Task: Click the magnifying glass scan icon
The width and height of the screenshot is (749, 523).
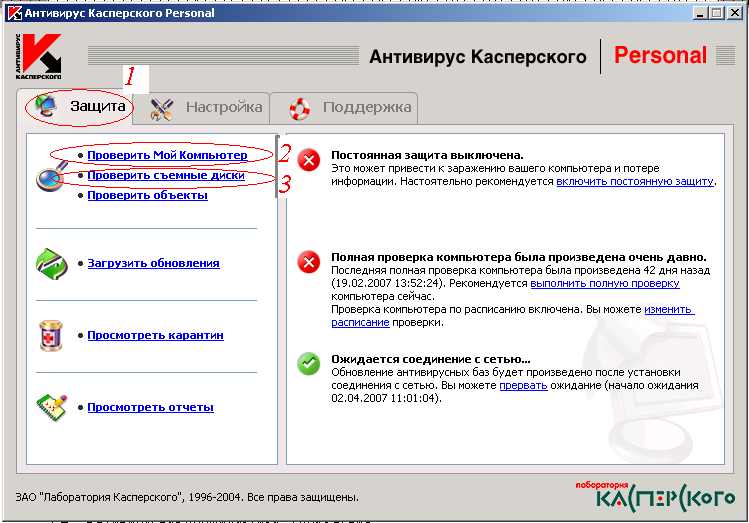Action: tap(52, 176)
